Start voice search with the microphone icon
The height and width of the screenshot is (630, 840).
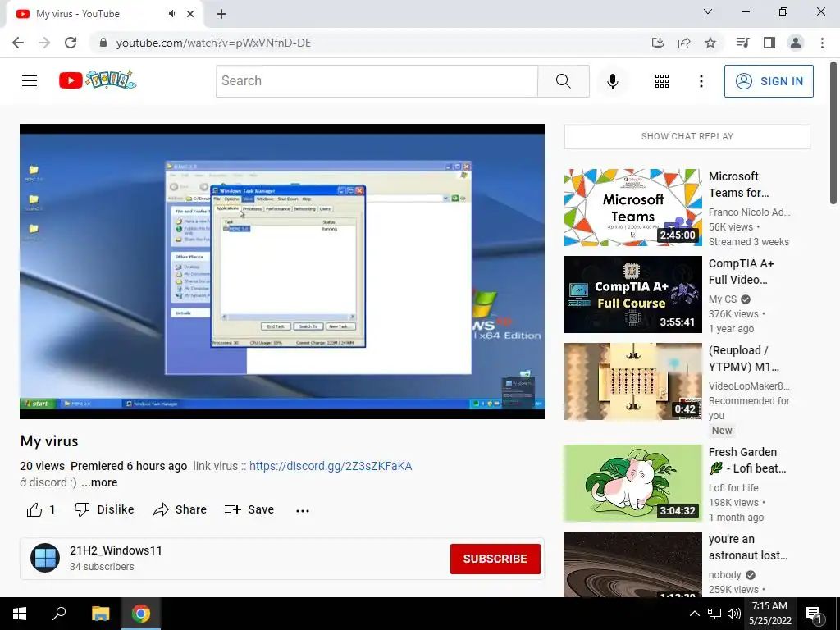tap(612, 81)
